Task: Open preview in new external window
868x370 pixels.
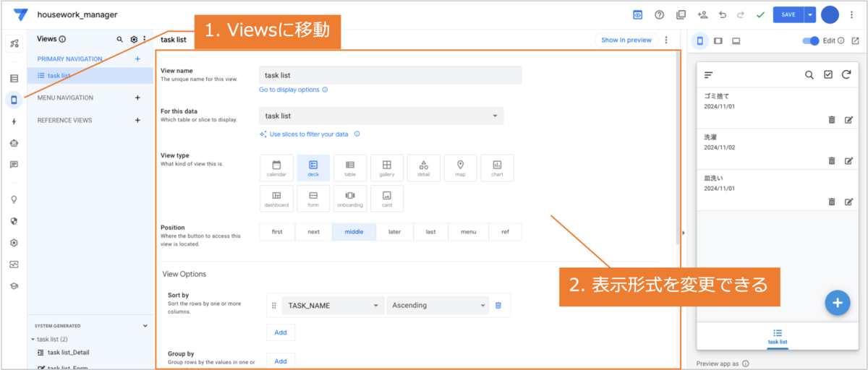Action: 856,40
